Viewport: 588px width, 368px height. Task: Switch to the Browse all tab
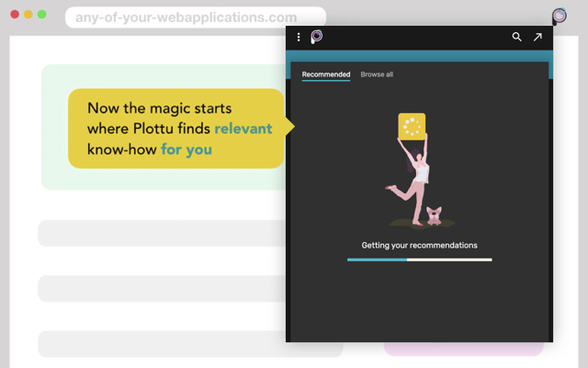point(377,75)
